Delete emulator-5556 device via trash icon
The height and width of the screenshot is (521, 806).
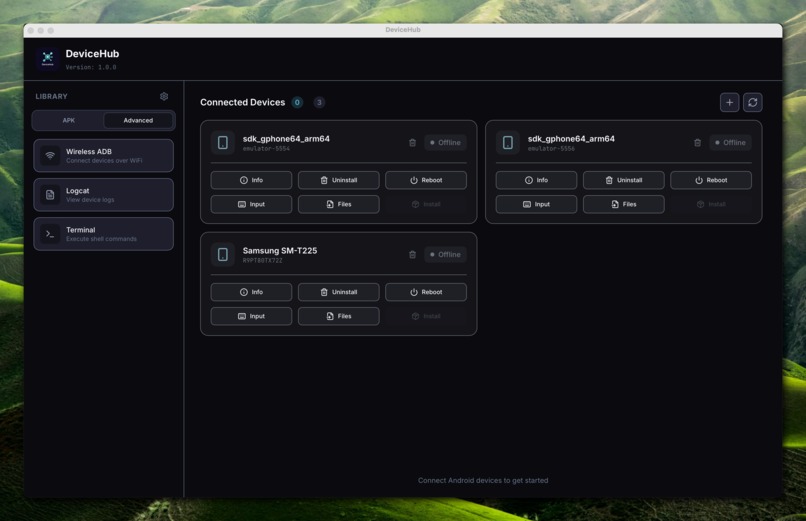[x=698, y=143]
